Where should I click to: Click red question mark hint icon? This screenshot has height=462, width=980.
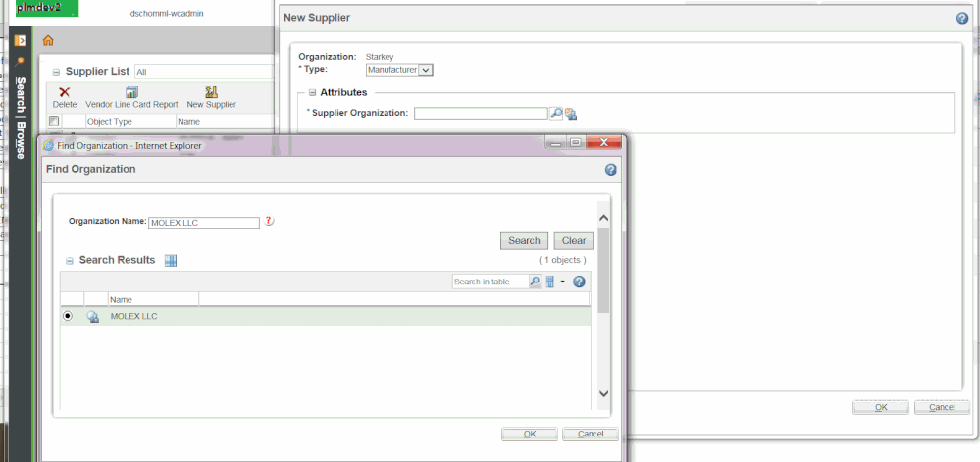[x=270, y=221]
